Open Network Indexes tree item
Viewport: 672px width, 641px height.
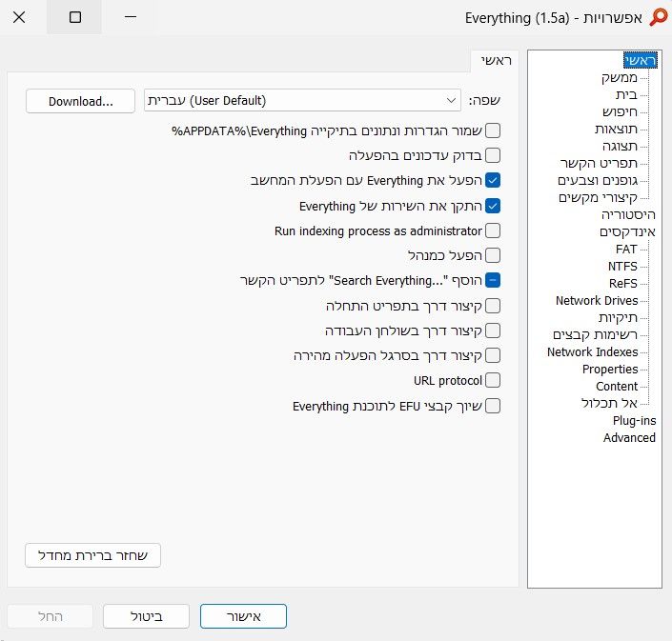(592, 351)
